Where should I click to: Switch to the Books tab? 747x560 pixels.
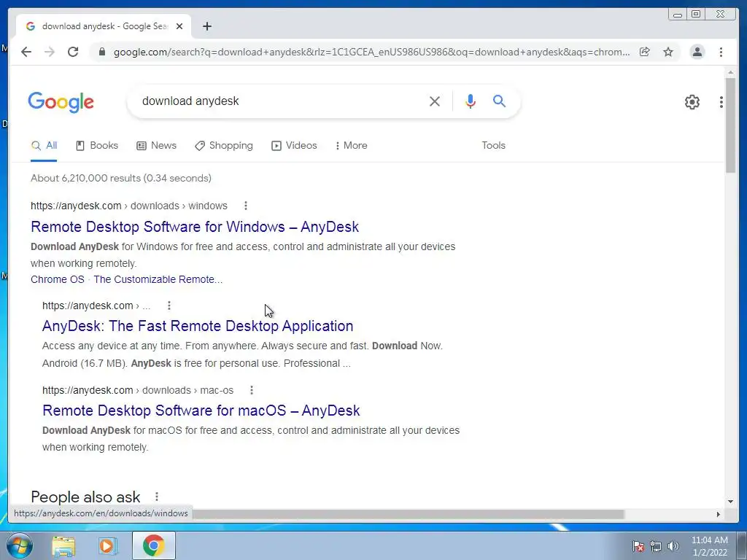tap(97, 146)
